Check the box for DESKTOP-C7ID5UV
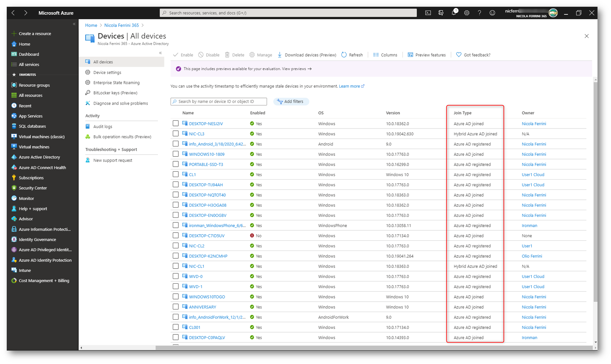 point(176,235)
